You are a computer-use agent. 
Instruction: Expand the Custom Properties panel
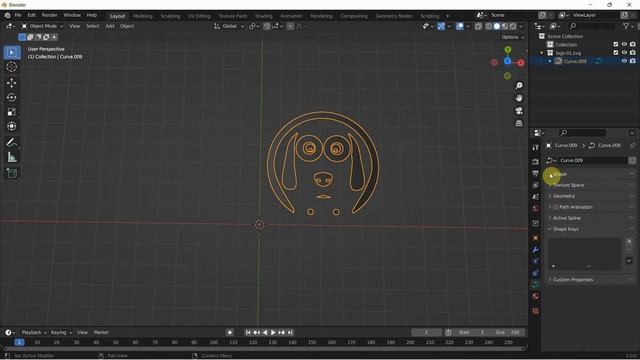point(573,280)
